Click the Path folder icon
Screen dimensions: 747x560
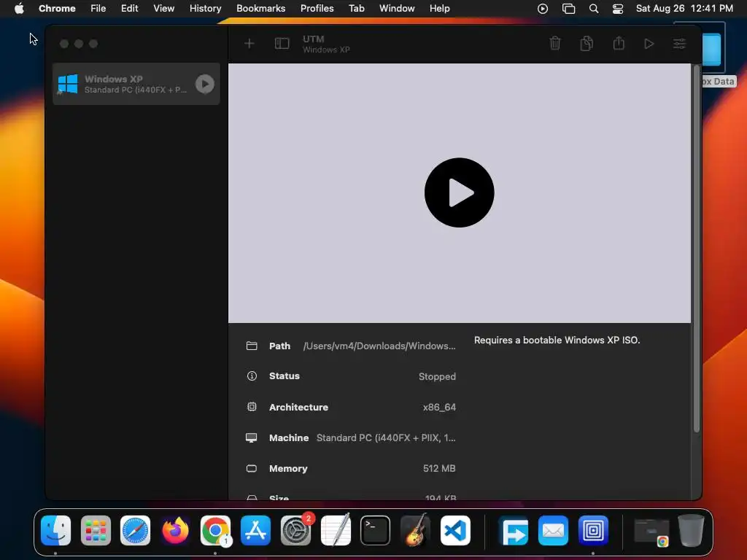point(252,346)
